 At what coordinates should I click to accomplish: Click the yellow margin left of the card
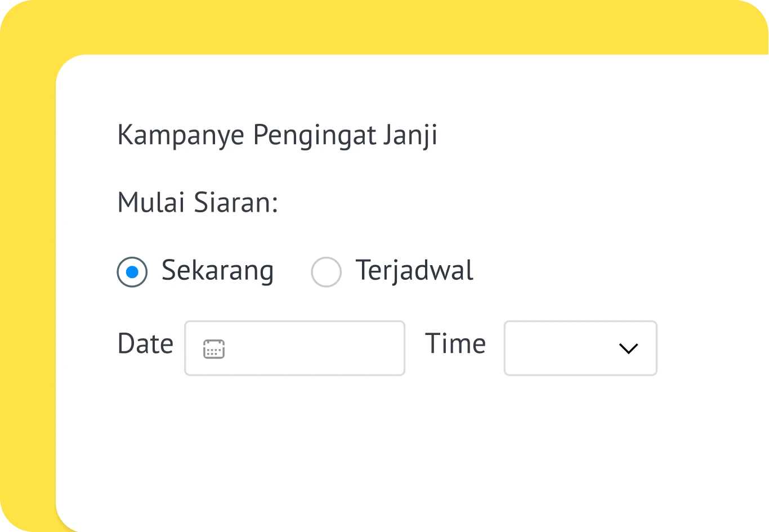pos(28,281)
